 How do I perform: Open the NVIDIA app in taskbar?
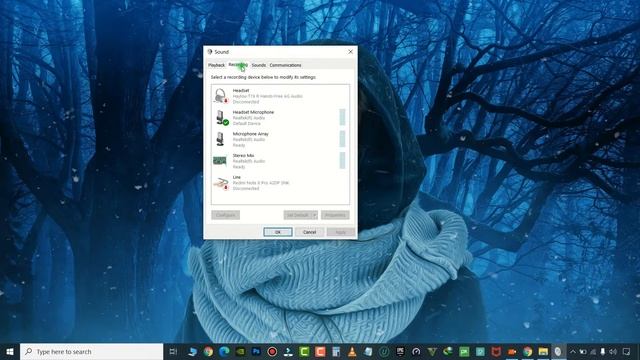pos(240,351)
